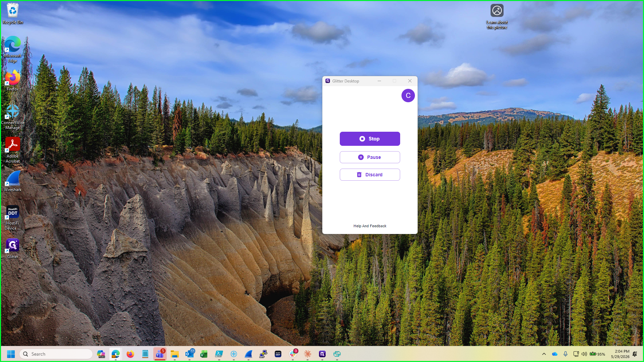Open Wireshark from the taskbar
The width and height of the screenshot is (644, 362).
pyautogui.click(x=249, y=354)
